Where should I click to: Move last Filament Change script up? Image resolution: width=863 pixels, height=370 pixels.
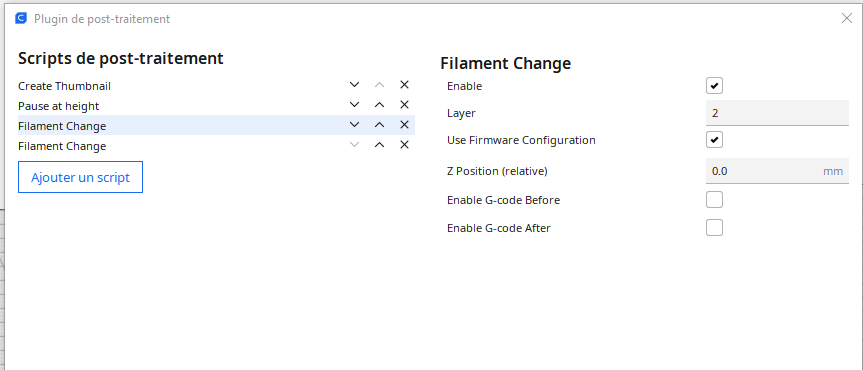pyautogui.click(x=379, y=145)
